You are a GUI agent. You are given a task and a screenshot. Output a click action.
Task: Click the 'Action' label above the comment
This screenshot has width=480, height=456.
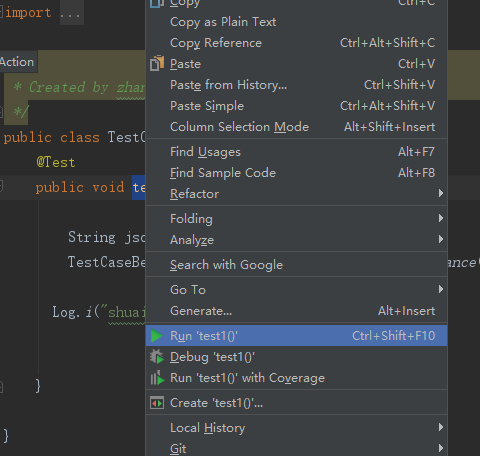[x=17, y=62]
